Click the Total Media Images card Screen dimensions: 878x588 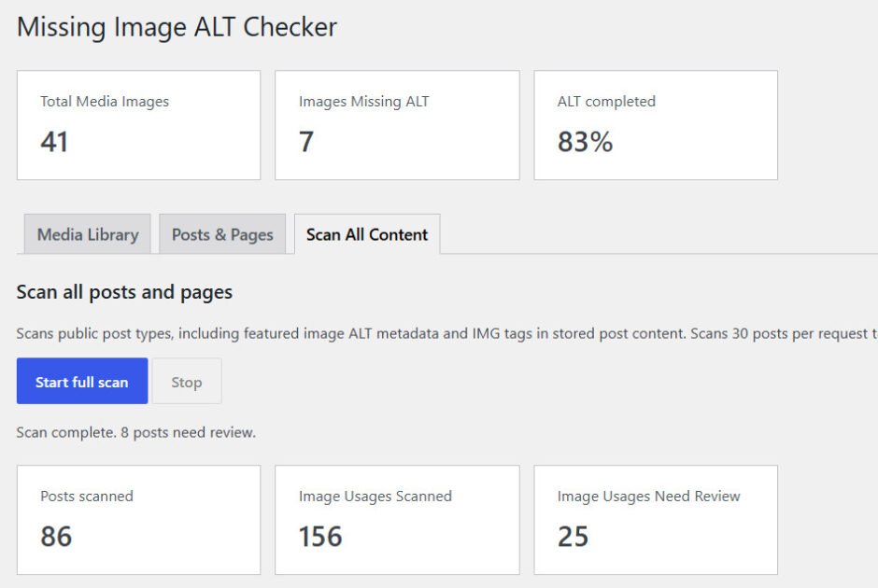point(139,125)
